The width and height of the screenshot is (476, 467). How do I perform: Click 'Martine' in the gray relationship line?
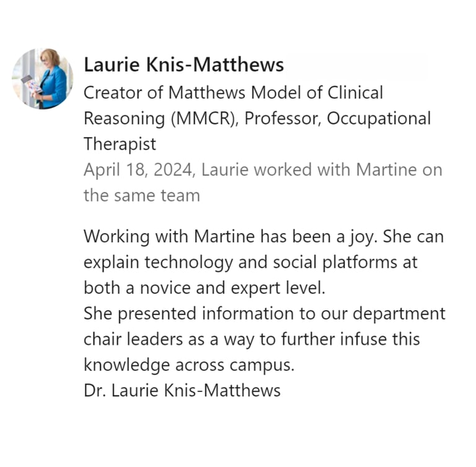pos(386,169)
